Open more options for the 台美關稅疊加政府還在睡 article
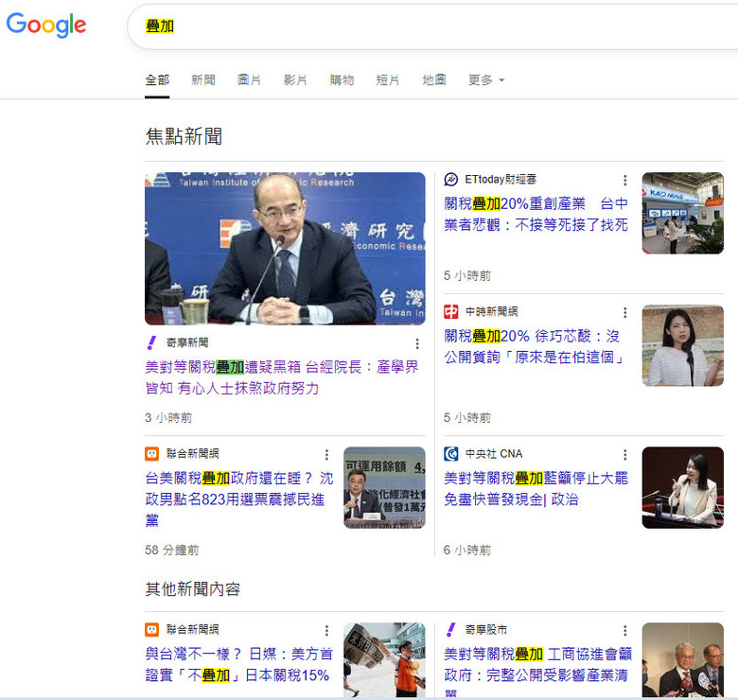The width and height of the screenshot is (738, 700). tap(326, 454)
